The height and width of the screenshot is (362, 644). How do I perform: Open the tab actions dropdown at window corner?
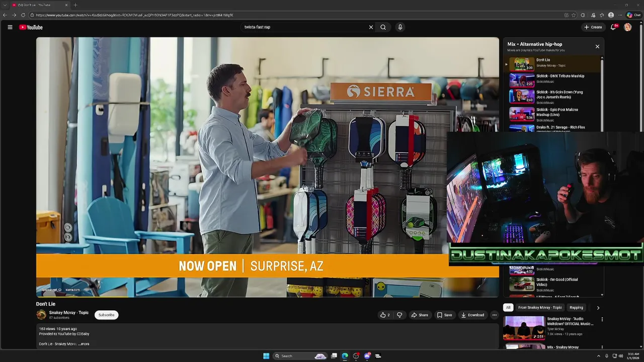click(4, 5)
